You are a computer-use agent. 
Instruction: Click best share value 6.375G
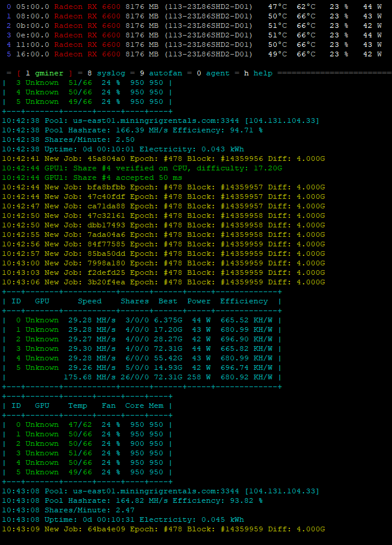168,320
